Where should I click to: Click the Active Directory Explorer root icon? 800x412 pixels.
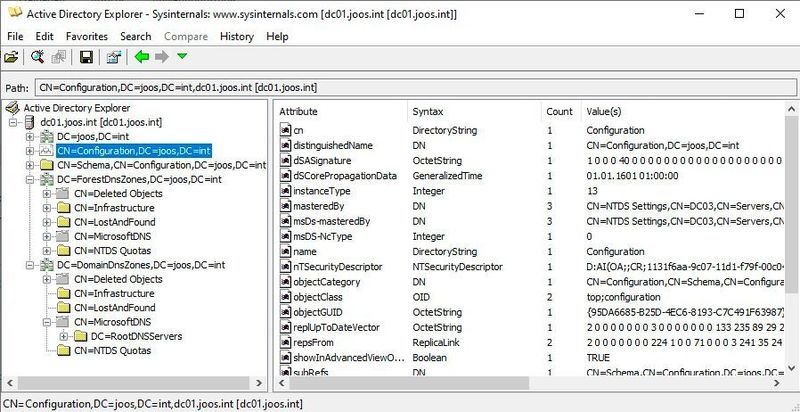(x=13, y=108)
